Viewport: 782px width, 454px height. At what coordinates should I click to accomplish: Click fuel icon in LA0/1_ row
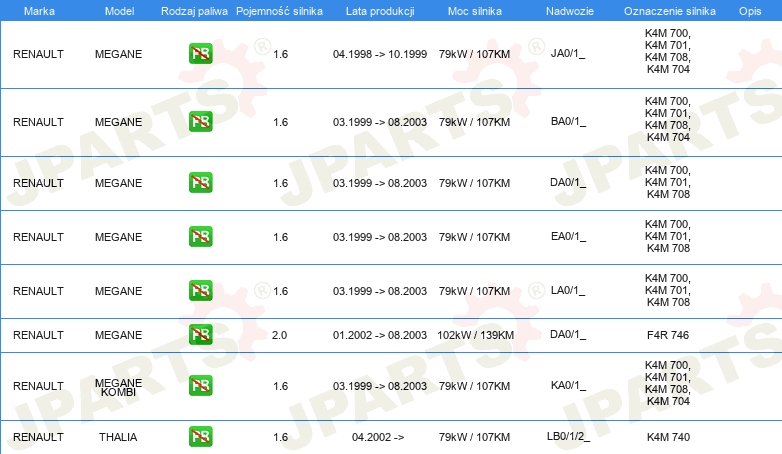click(x=201, y=290)
